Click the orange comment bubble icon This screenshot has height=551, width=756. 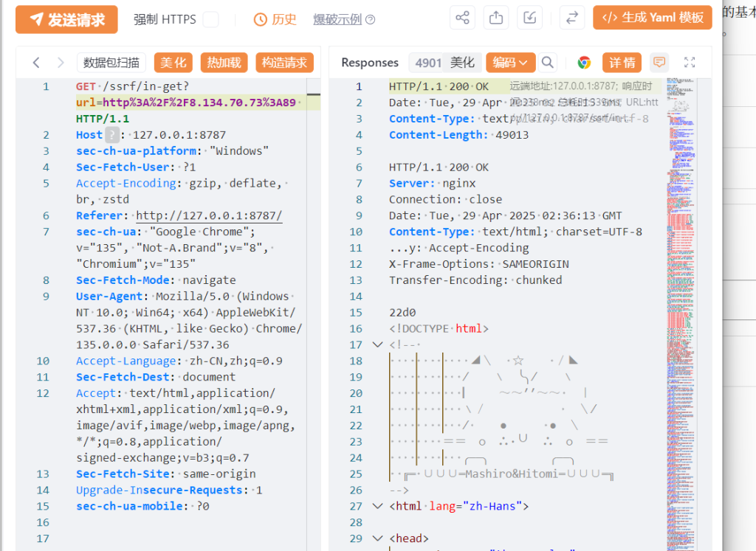[659, 63]
